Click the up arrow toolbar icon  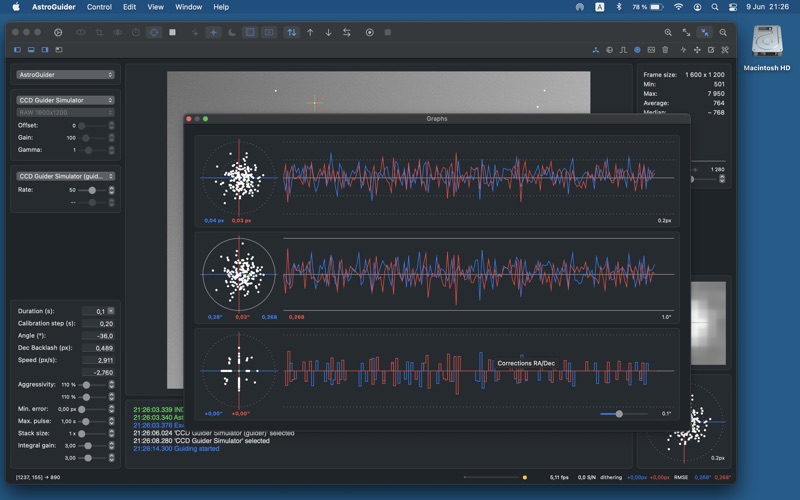(310, 32)
